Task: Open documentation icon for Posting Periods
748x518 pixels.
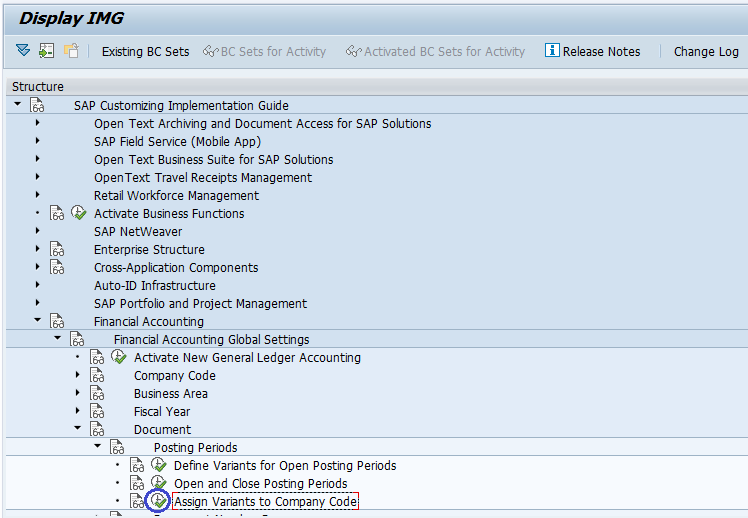Action: [x=117, y=447]
